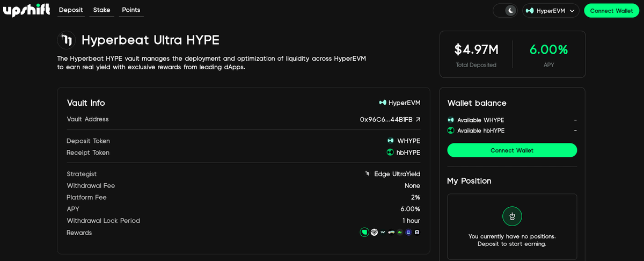
Task: Click the 0x96C6...44B1FB vault address
Action: 386,120
